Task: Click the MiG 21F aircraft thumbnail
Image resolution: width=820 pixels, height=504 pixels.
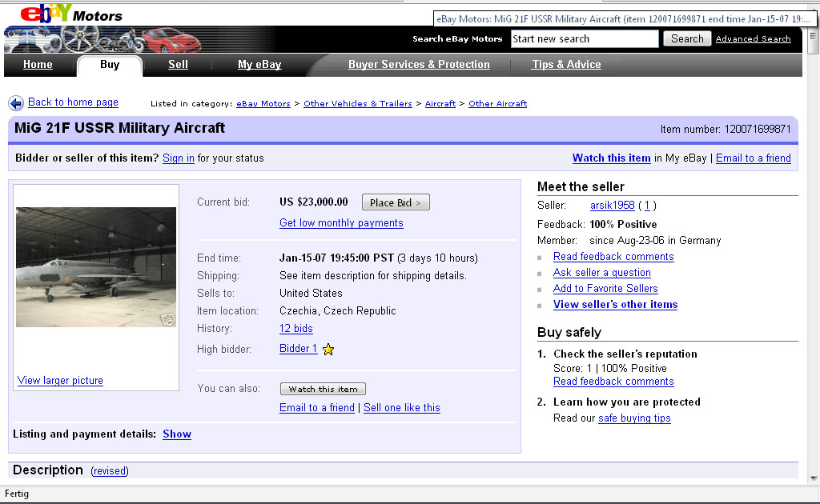Action: click(x=96, y=267)
